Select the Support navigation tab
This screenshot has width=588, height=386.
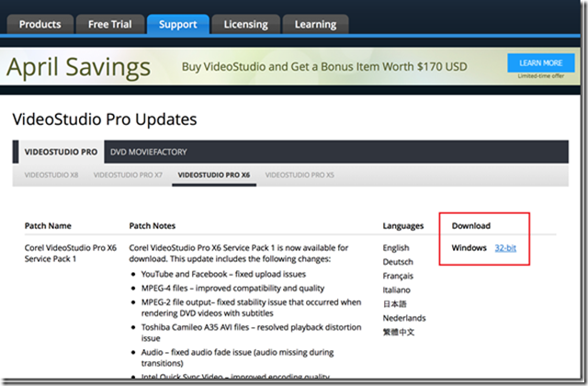(x=177, y=25)
